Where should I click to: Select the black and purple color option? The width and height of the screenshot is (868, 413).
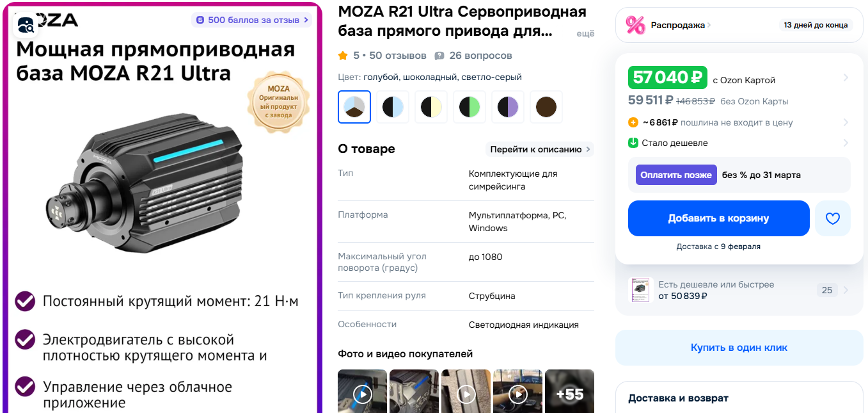coord(508,107)
